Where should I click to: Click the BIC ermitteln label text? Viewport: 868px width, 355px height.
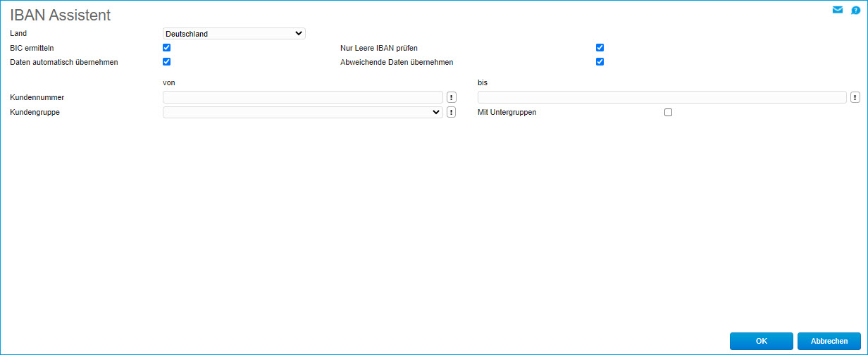click(32, 48)
